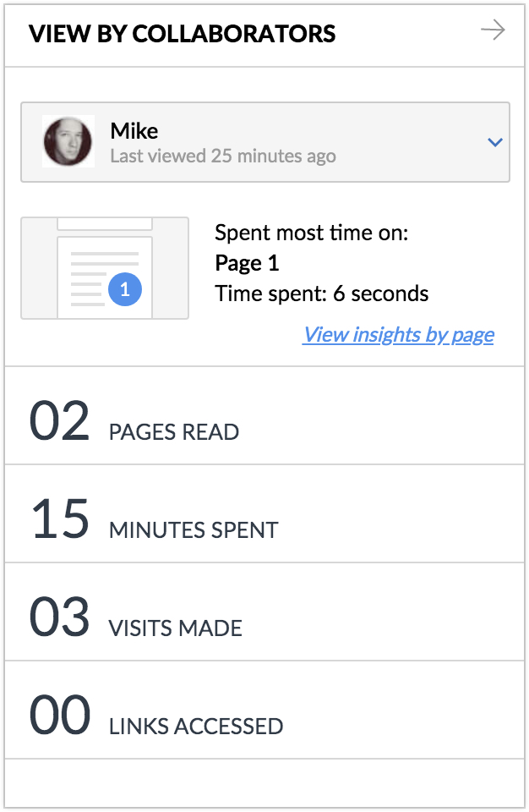This screenshot has width=529, height=812.
Task: Click the number 00 for links accessed
Action: (x=59, y=716)
